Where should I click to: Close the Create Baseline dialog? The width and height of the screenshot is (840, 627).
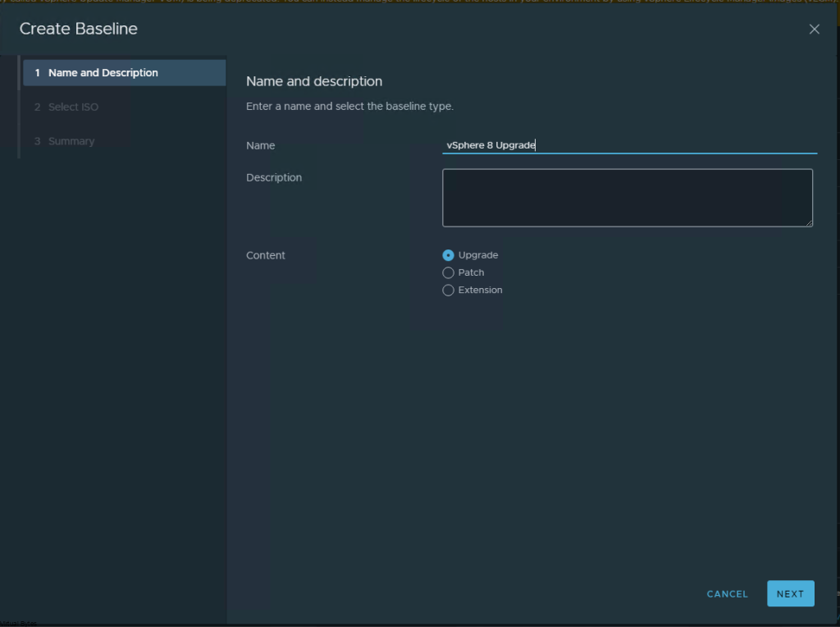(x=814, y=30)
